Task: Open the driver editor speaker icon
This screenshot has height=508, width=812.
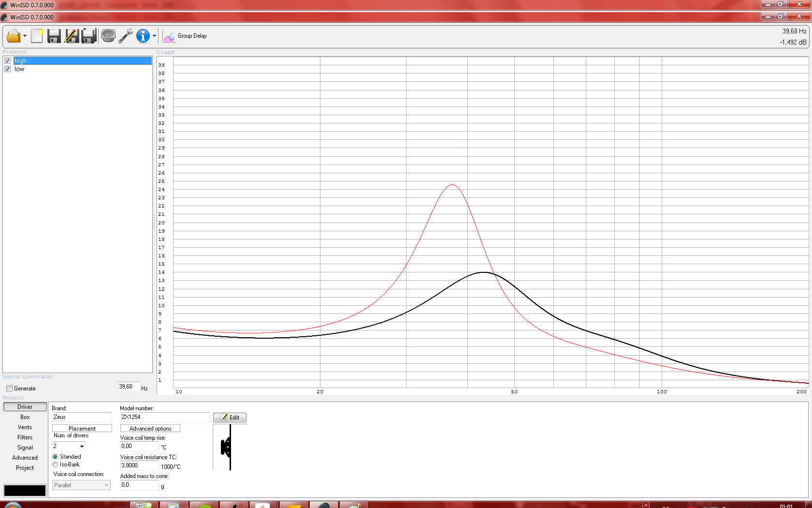Action: (x=108, y=36)
